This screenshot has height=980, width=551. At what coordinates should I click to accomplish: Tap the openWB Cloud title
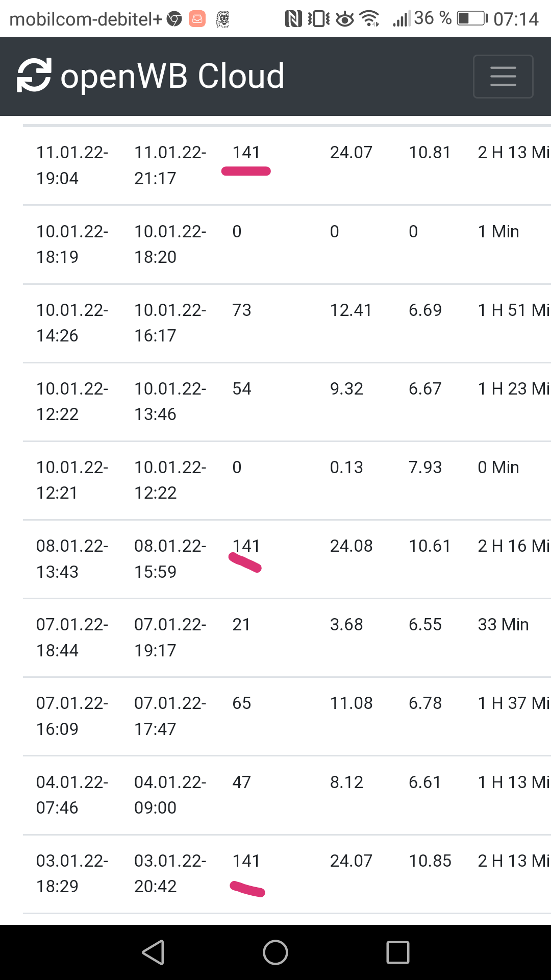click(x=172, y=76)
